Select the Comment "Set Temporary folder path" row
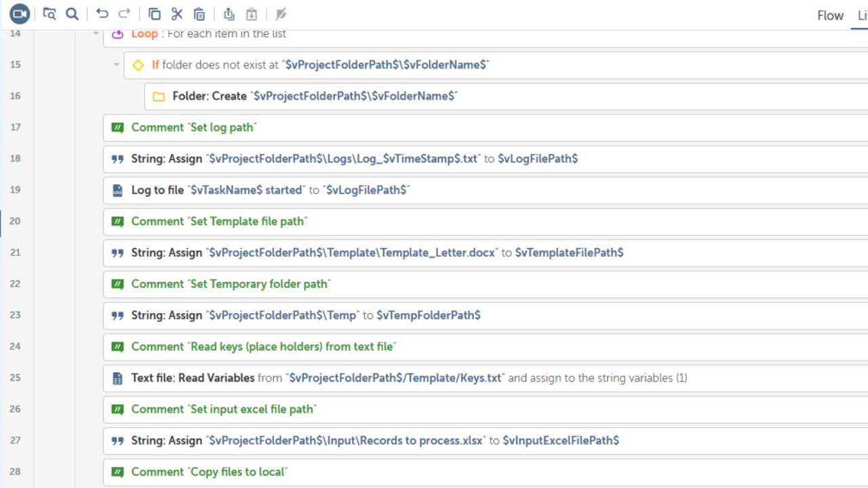This screenshot has width=868, height=488. click(486, 284)
